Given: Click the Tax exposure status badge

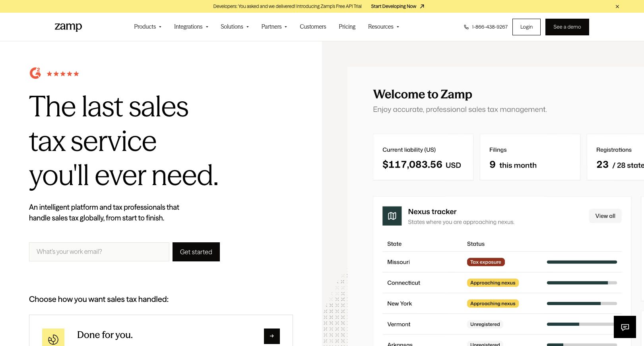Looking at the screenshot, I should [x=486, y=262].
